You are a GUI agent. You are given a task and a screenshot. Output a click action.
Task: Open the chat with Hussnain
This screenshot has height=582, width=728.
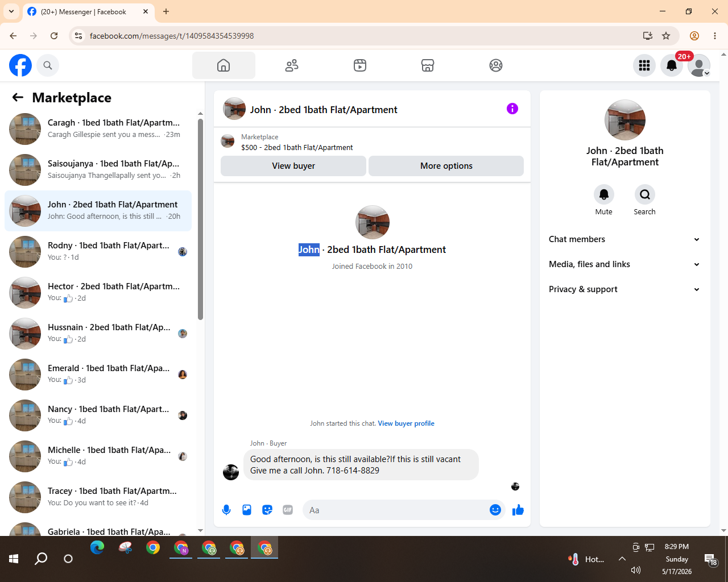(x=98, y=334)
